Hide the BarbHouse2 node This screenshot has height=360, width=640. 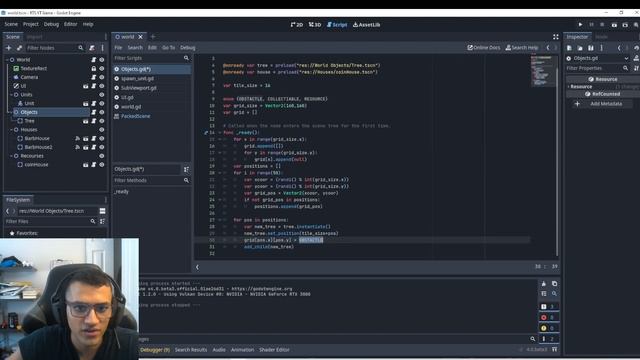[102, 147]
